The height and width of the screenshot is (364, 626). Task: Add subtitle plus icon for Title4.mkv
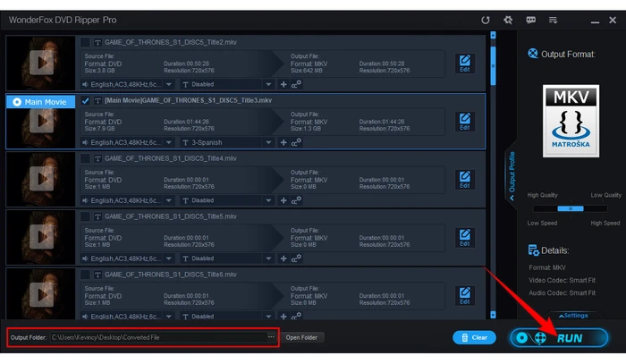point(283,200)
